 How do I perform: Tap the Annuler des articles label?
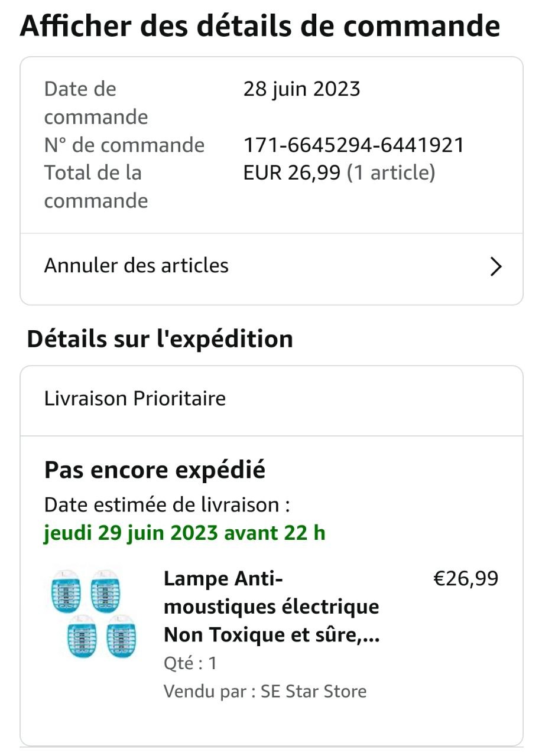[x=137, y=266]
